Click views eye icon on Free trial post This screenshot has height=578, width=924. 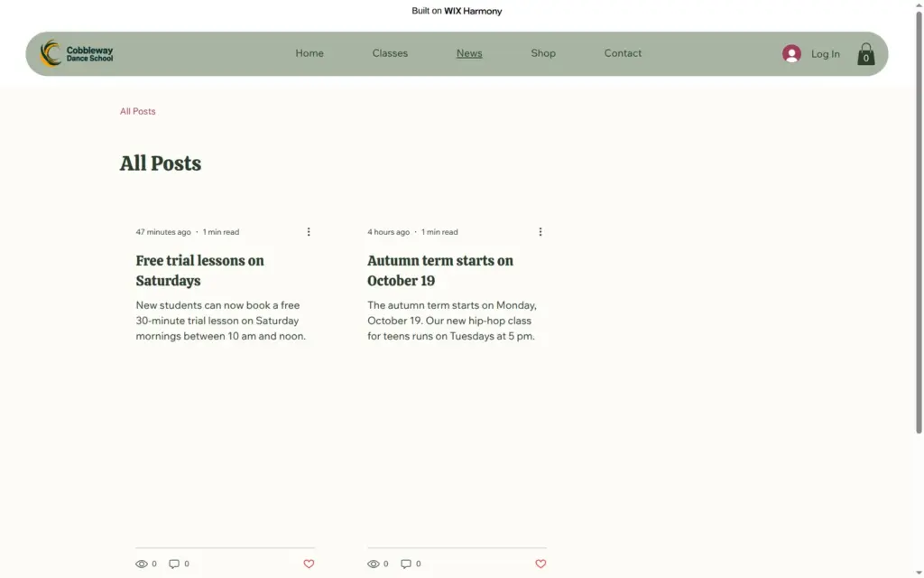tap(142, 564)
